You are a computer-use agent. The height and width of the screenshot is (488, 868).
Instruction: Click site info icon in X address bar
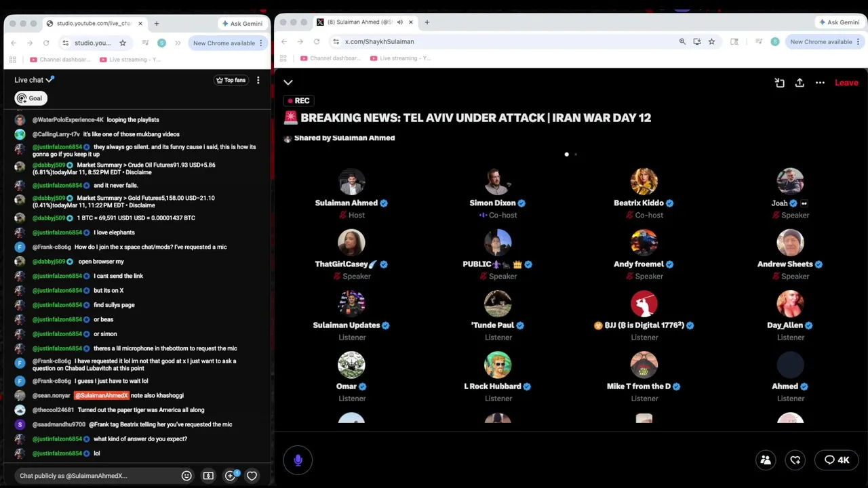[336, 41]
